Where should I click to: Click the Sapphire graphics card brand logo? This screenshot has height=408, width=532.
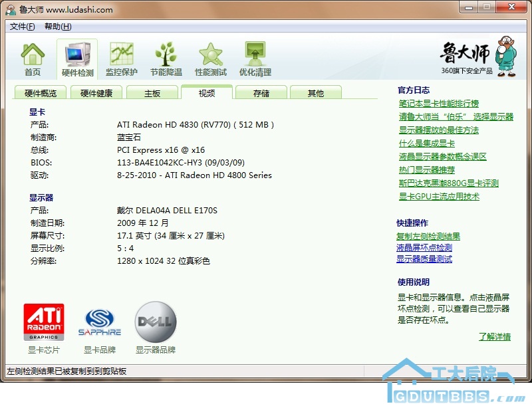coord(100,322)
